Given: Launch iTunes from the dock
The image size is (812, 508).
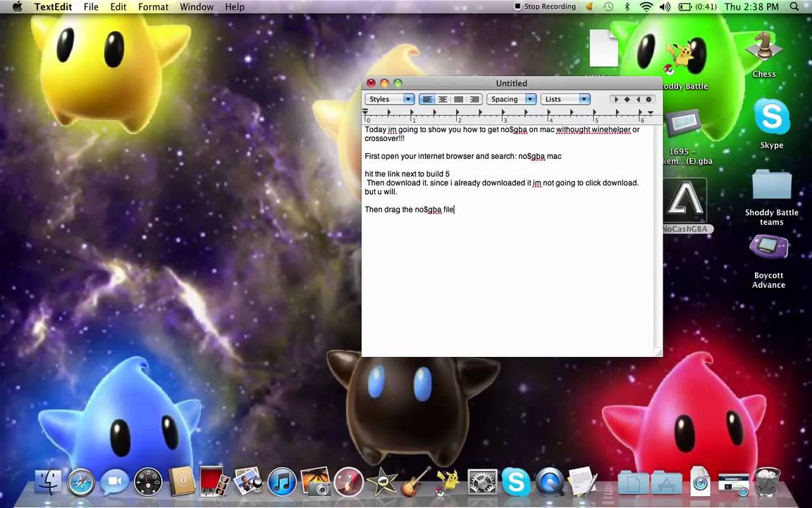Looking at the screenshot, I should 282,483.
